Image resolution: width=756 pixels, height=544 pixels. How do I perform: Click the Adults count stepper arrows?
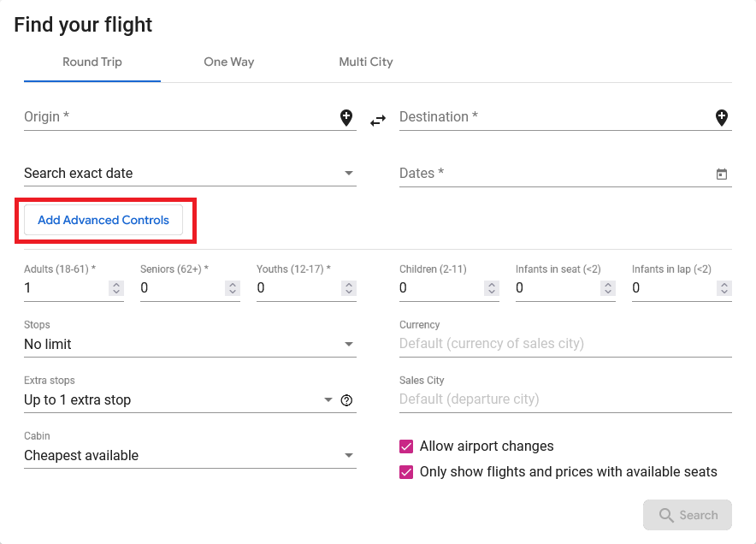click(x=116, y=289)
